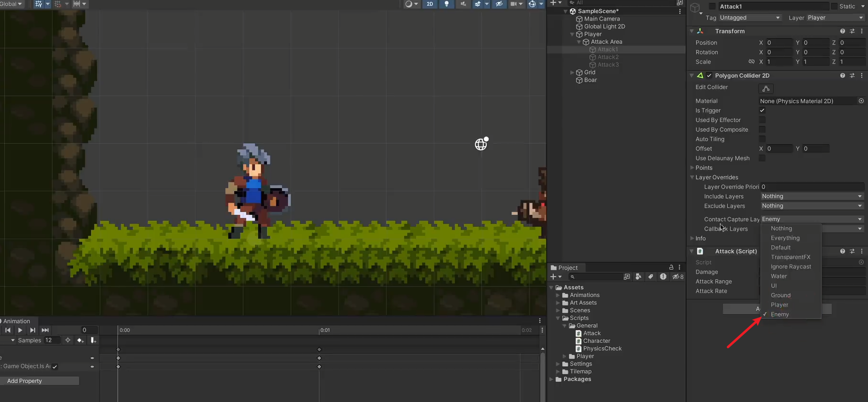This screenshot has width=868, height=402.
Task: Enable Auto Tiling checkbox
Action: pyautogui.click(x=762, y=139)
